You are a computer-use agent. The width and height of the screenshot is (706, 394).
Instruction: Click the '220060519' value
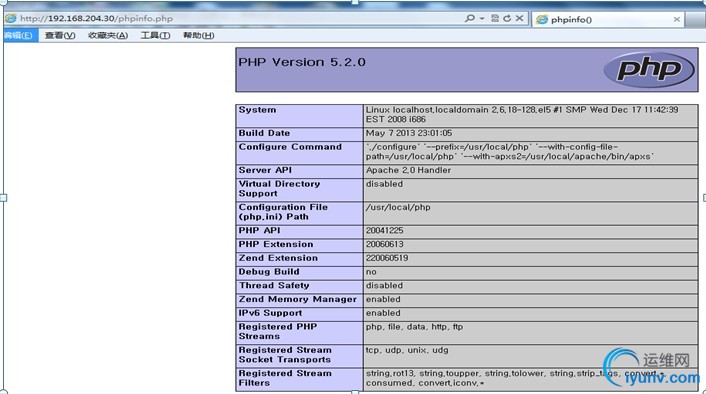point(387,258)
